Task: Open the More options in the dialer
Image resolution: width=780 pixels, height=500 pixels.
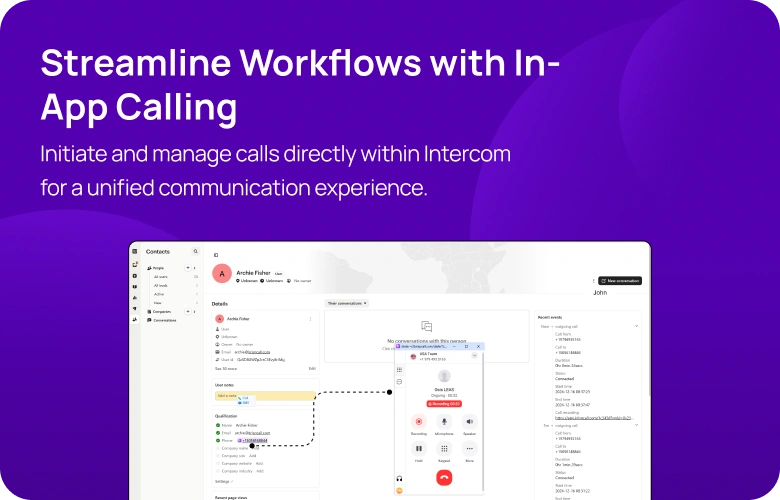Action: point(470,448)
